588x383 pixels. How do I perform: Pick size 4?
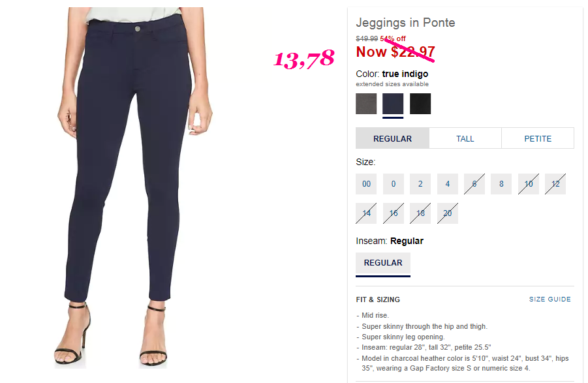point(448,184)
